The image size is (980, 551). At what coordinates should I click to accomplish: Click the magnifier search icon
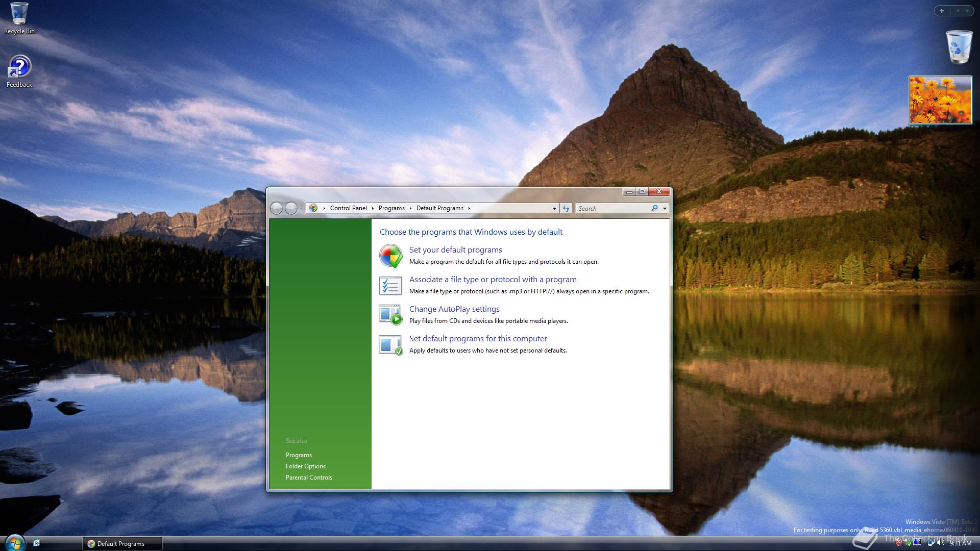tap(654, 208)
